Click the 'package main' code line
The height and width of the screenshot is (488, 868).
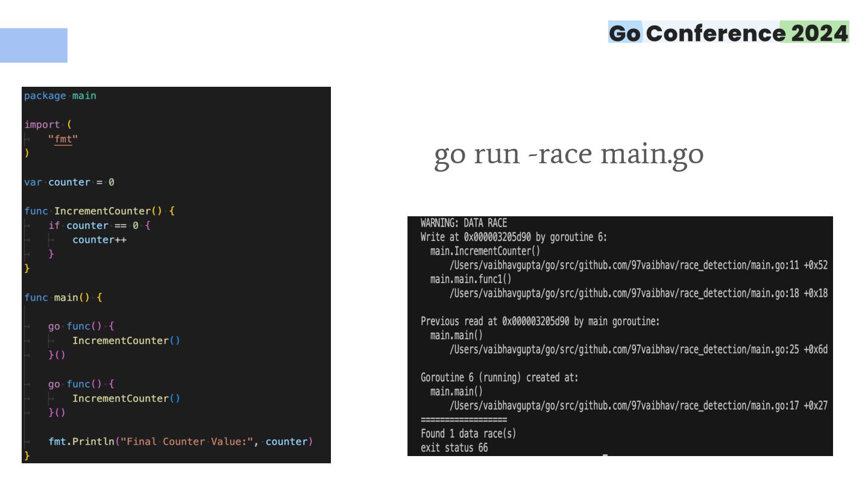click(x=60, y=96)
